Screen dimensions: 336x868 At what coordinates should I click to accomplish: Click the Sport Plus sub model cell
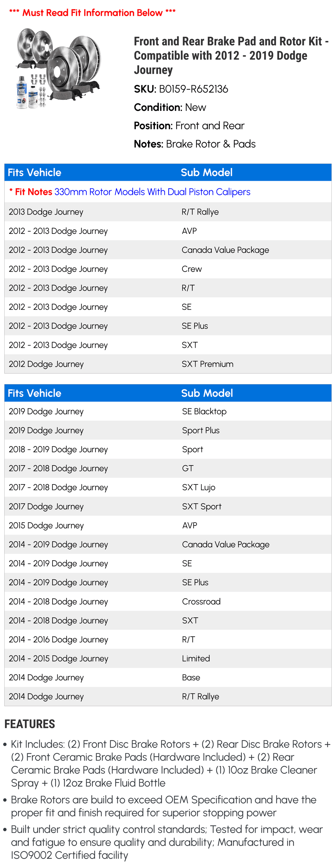201,430
